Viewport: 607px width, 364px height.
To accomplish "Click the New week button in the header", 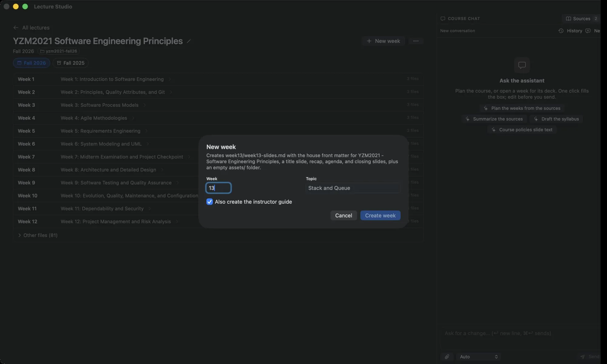I will [383, 41].
